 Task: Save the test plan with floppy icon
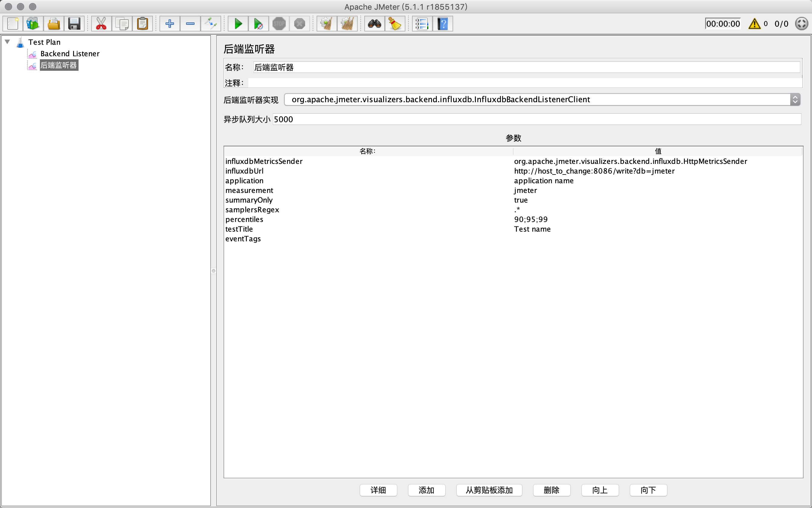point(74,24)
